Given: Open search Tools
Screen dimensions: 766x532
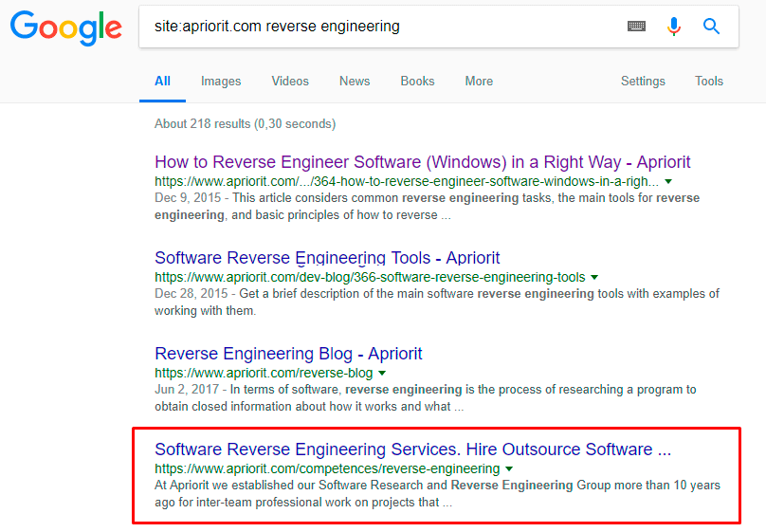Looking at the screenshot, I should pyautogui.click(x=709, y=82).
